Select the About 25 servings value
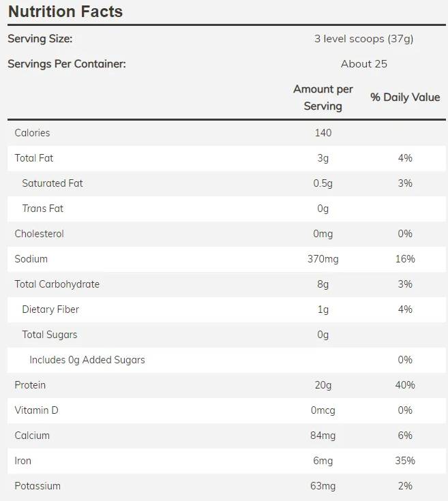The height and width of the screenshot is (501, 448). click(363, 64)
